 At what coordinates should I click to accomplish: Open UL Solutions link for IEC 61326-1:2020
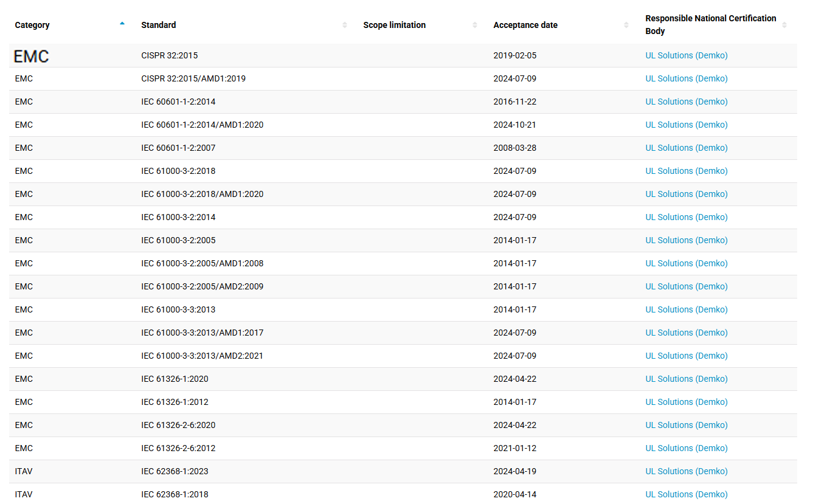pos(686,379)
